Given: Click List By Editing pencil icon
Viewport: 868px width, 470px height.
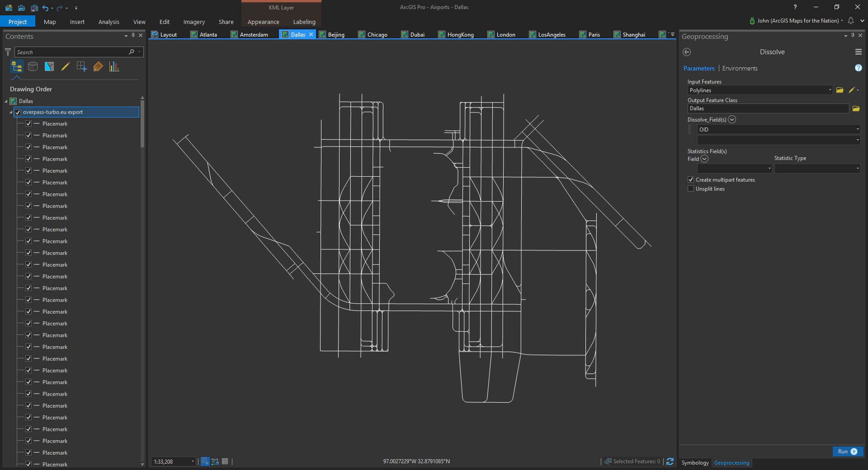Looking at the screenshot, I should pyautogui.click(x=65, y=67).
